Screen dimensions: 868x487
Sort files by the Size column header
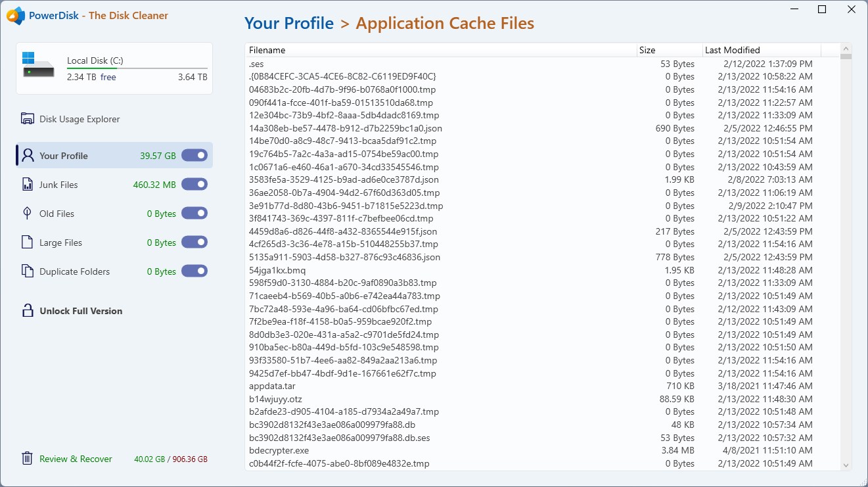tap(669, 50)
